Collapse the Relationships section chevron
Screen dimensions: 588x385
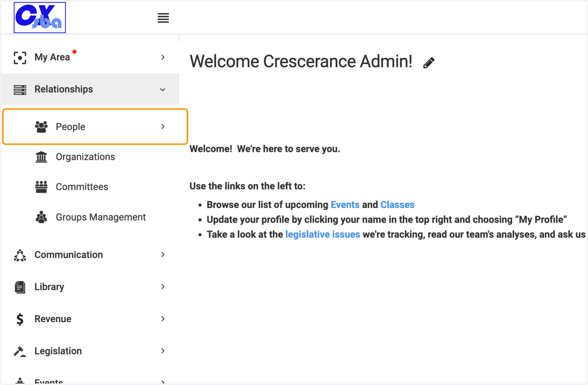tap(163, 90)
